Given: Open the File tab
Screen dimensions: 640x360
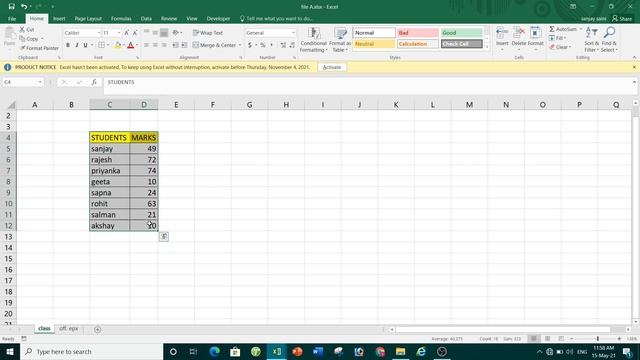Looking at the screenshot, I should pyautogui.click(x=12, y=19).
